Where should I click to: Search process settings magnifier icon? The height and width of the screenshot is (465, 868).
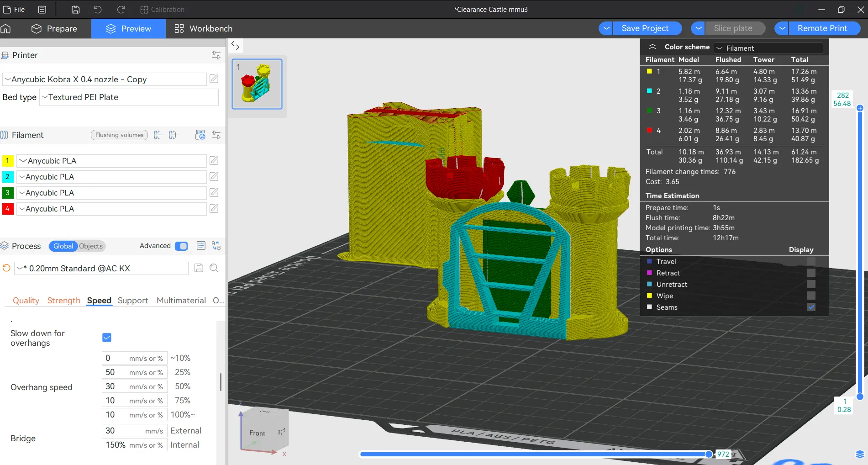click(214, 268)
